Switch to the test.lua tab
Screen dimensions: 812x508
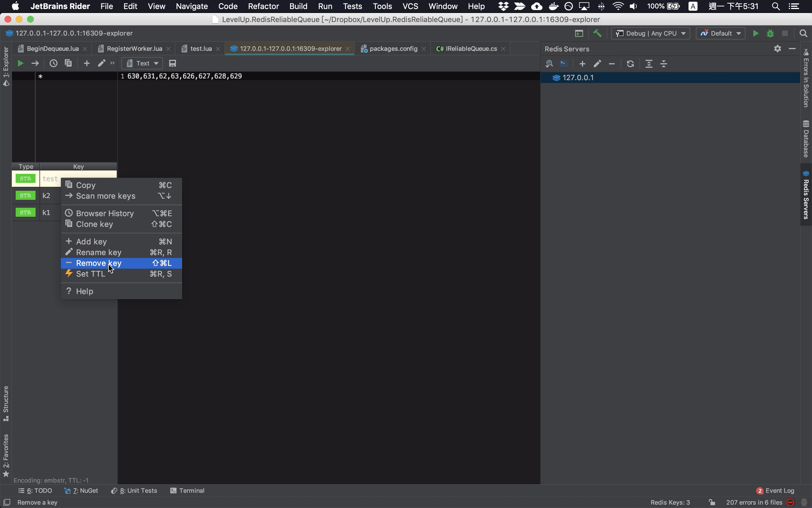point(201,49)
